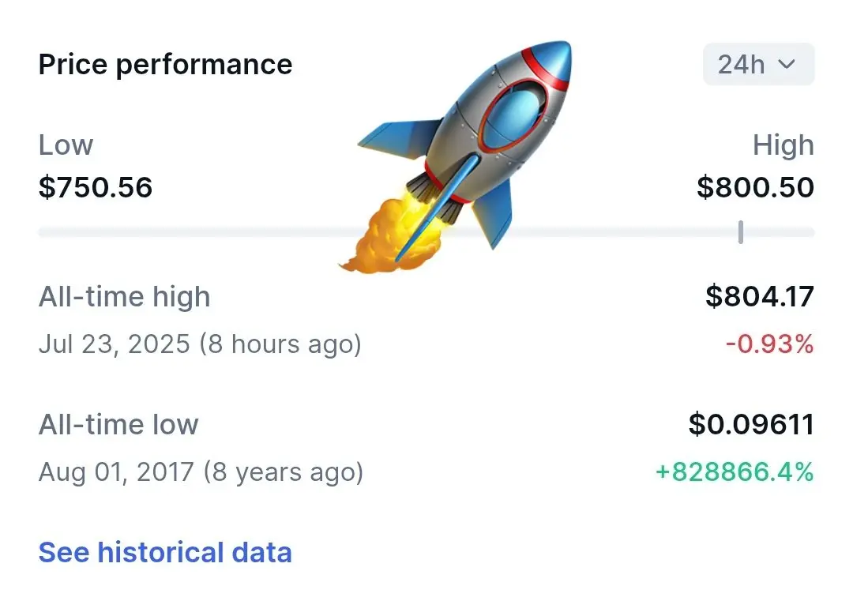Click the High label
853x616 pixels.
(783, 146)
